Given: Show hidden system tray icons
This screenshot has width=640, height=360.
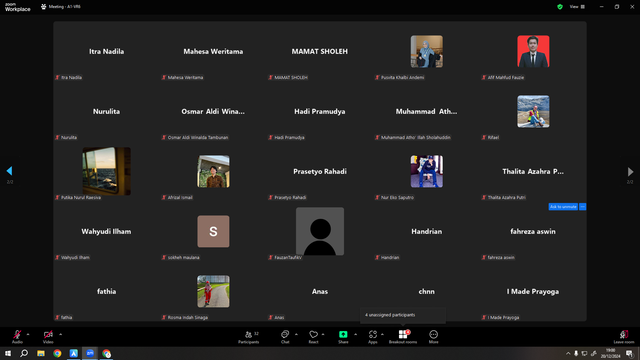Looking at the screenshot, I should pyautogui.click(x=568, y=353).
